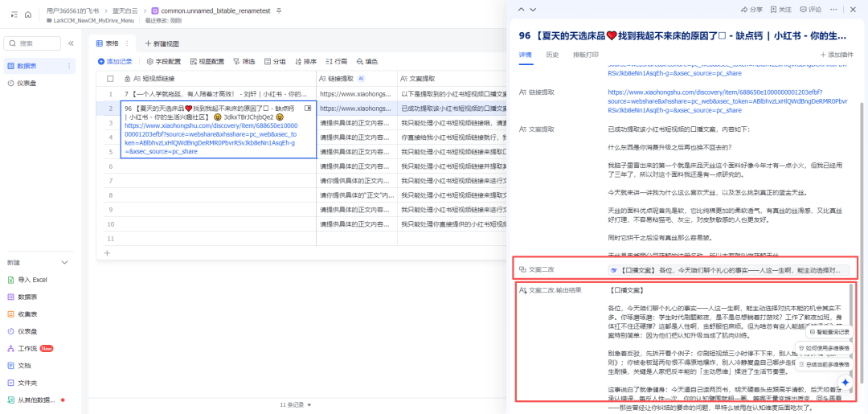Click the search box in the sidebar
Screen dimensions: 868x414
(32, 43)
